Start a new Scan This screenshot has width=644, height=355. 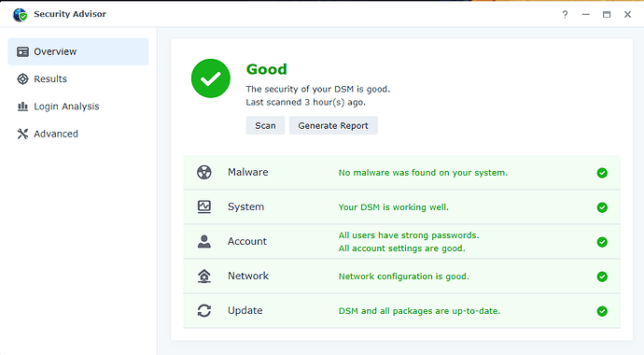tap(265, 125)
